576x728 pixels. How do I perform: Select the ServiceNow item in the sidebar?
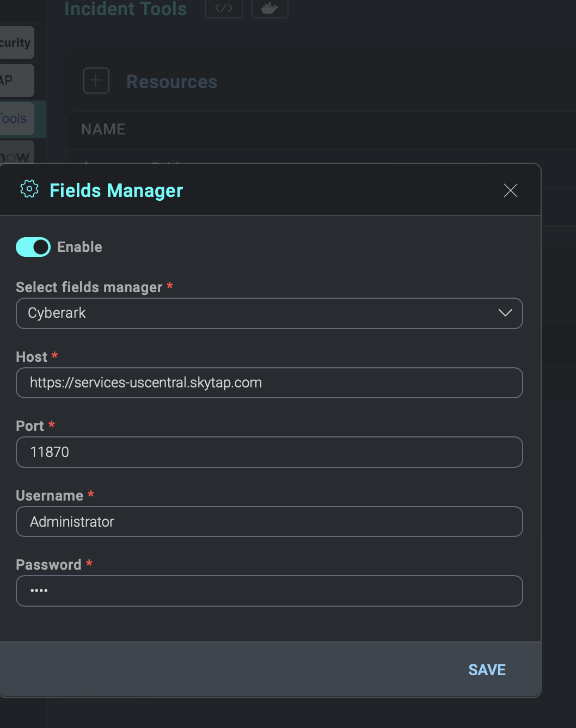point(16,155)
